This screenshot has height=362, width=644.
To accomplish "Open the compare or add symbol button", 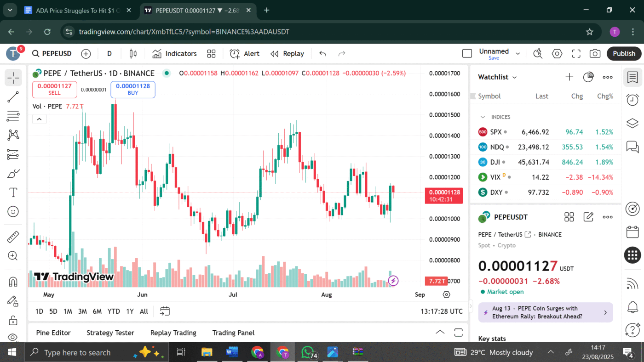I will click(x=86, y=54).
